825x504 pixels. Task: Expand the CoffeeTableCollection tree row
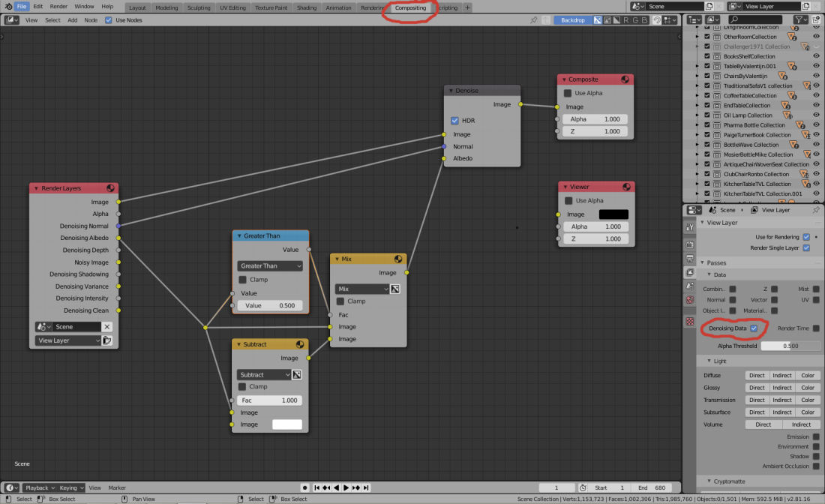point(697,96)
